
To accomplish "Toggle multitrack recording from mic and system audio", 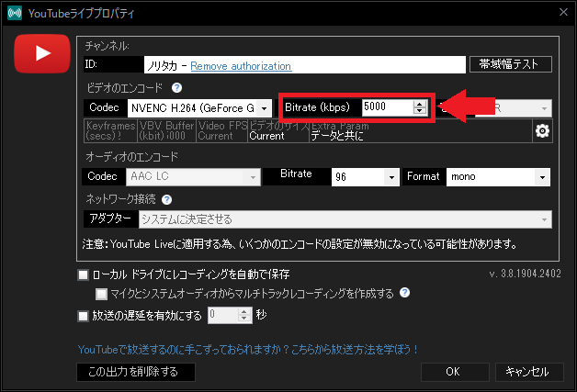I will coord(101,294).
